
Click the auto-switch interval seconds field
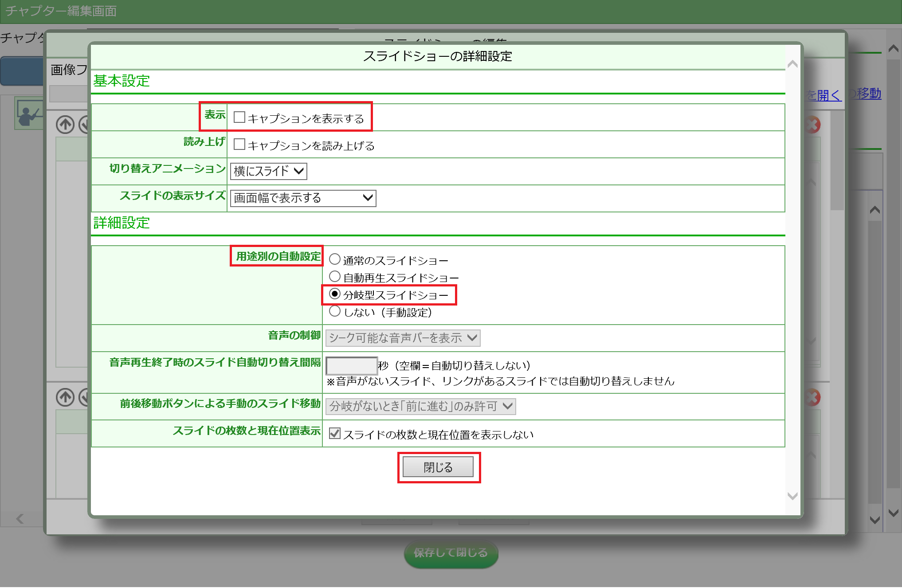coord(351,366)
